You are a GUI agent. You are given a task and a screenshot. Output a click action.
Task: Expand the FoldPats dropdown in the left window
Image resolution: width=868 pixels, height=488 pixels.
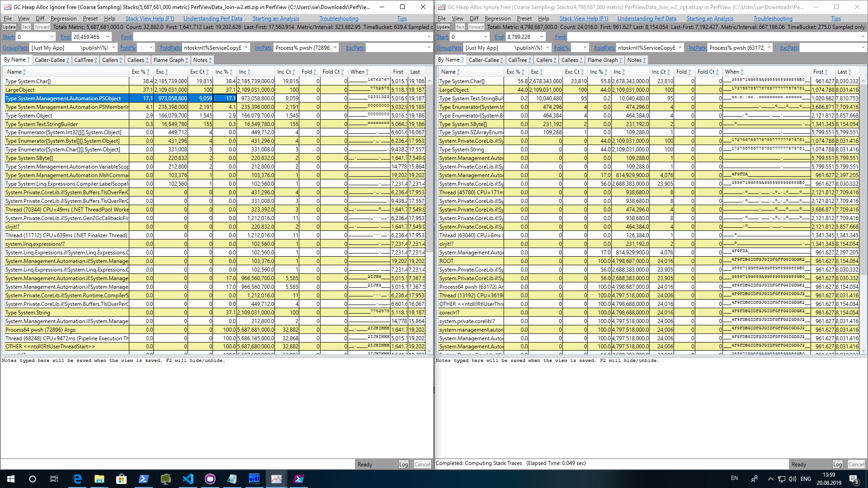[x=246, y=47]
